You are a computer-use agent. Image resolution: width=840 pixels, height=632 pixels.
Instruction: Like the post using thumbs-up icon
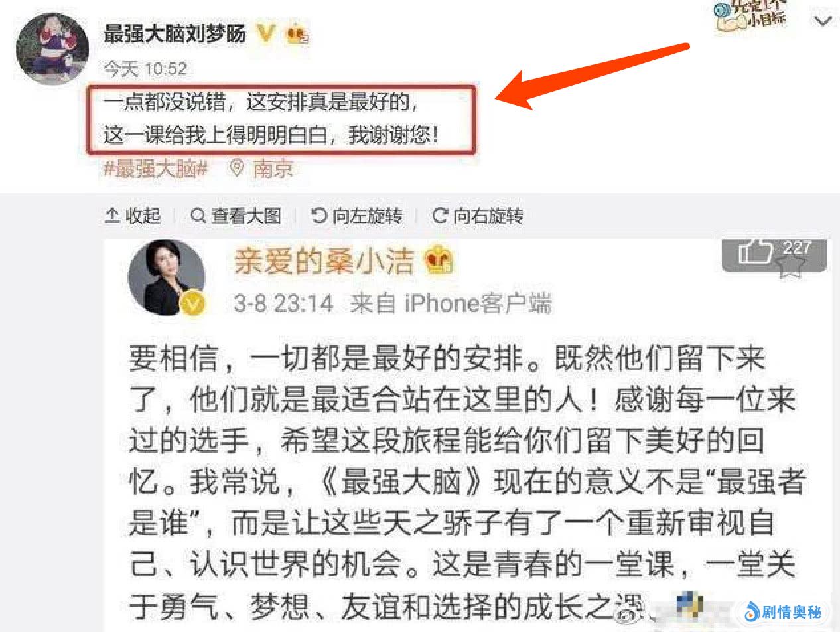[x=756, y=252]
